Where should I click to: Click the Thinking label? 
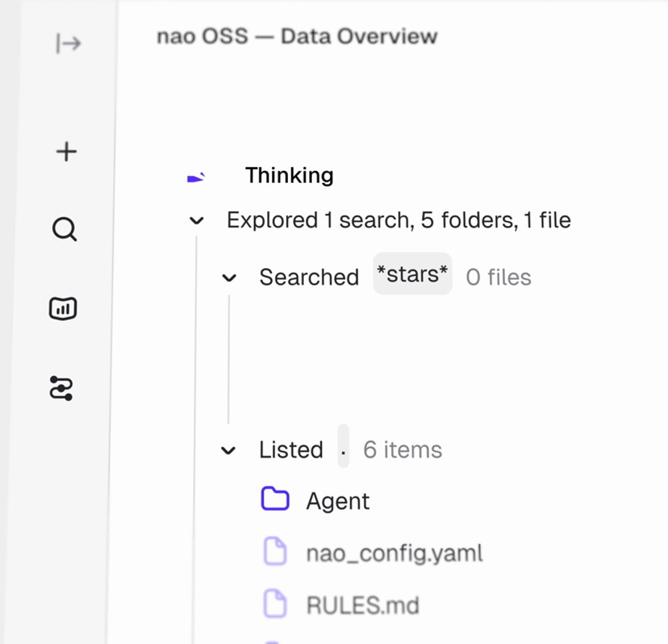point(289,176)
